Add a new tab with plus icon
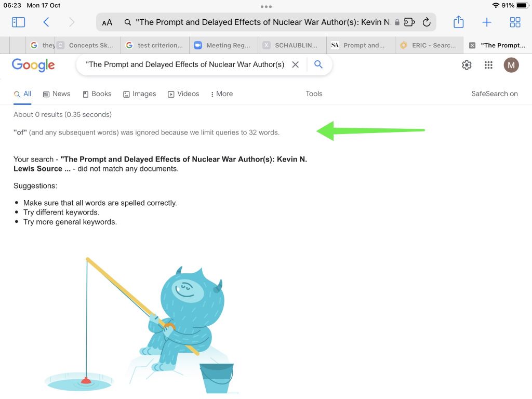This screenshot has width=532, height=399. click(486, 22)
